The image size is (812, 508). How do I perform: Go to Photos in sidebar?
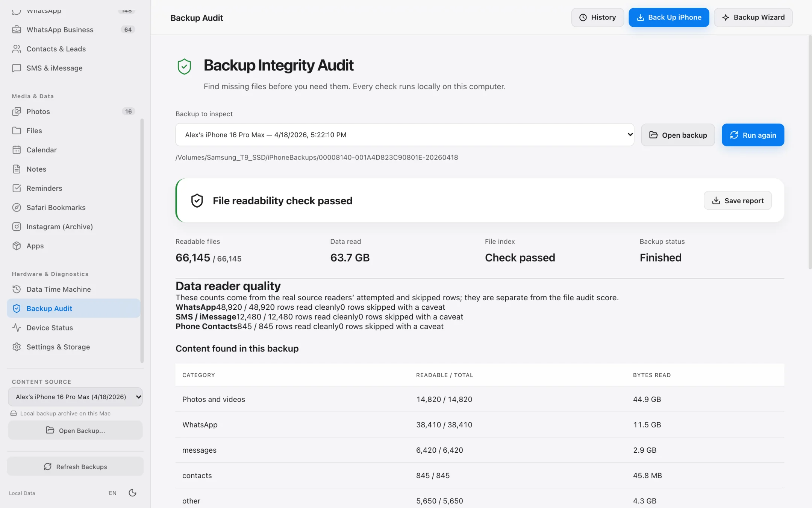coord(73,111)
